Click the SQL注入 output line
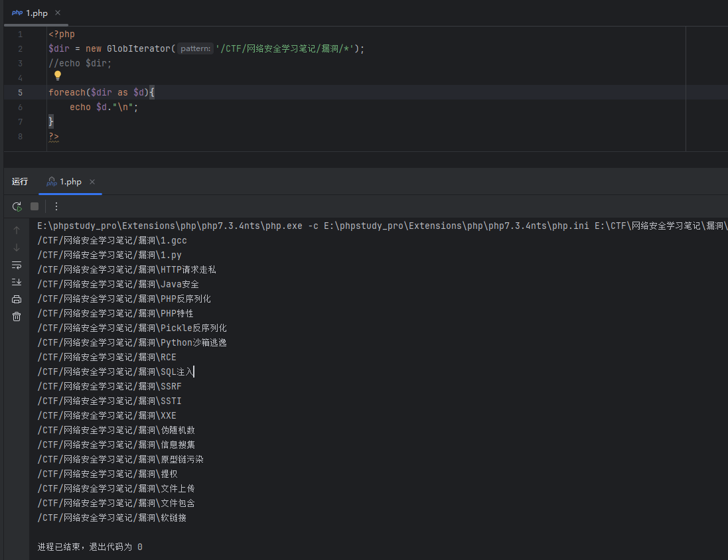Viewport: 728px width, 560px height. click(x=115, y=372)
